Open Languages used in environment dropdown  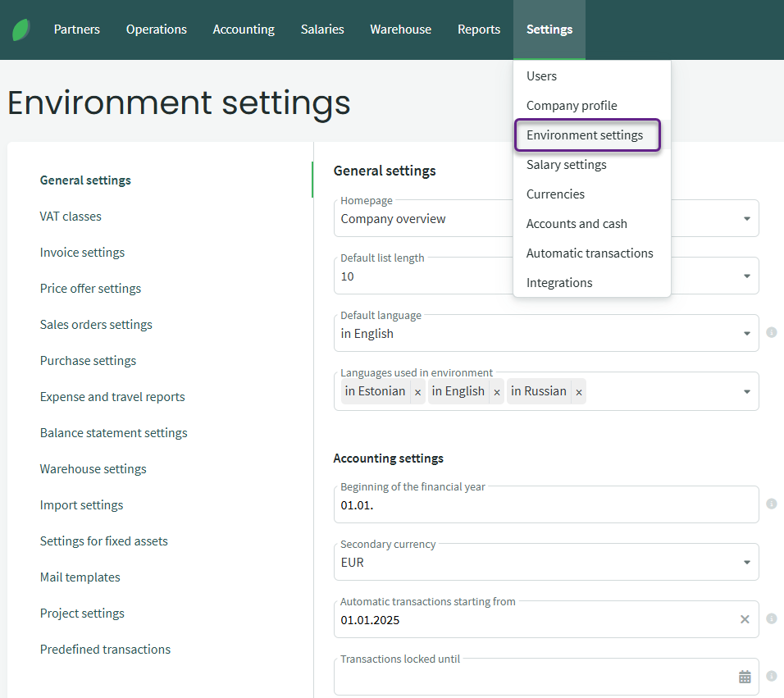(746, 391)
